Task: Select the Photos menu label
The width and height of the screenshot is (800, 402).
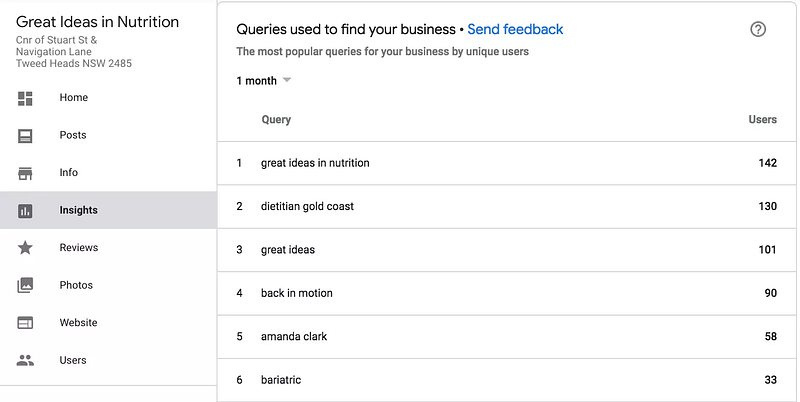Action: [76, 285]
